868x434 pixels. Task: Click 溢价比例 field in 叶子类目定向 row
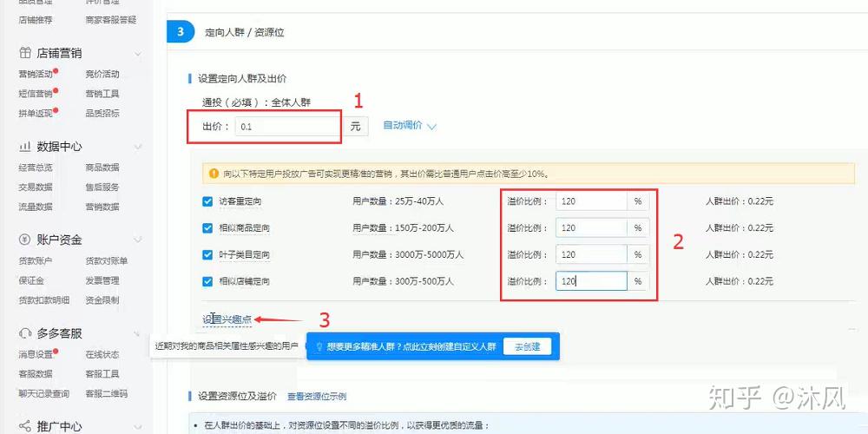591,254
